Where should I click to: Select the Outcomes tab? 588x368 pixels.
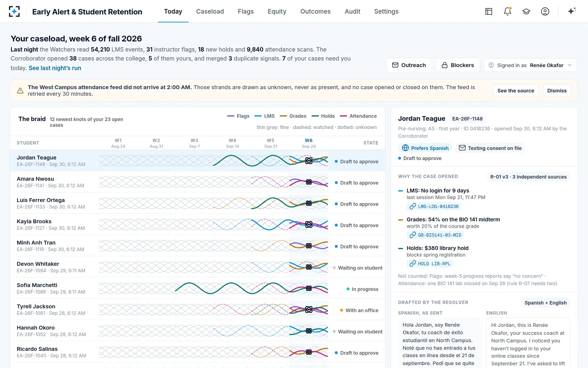point(315,11)
